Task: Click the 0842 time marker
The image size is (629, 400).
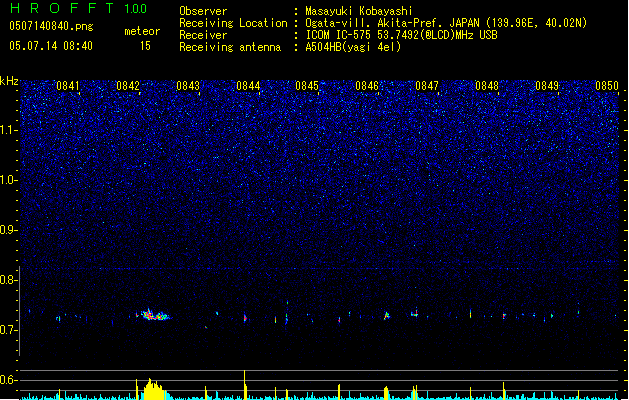Action: point(128,86)
